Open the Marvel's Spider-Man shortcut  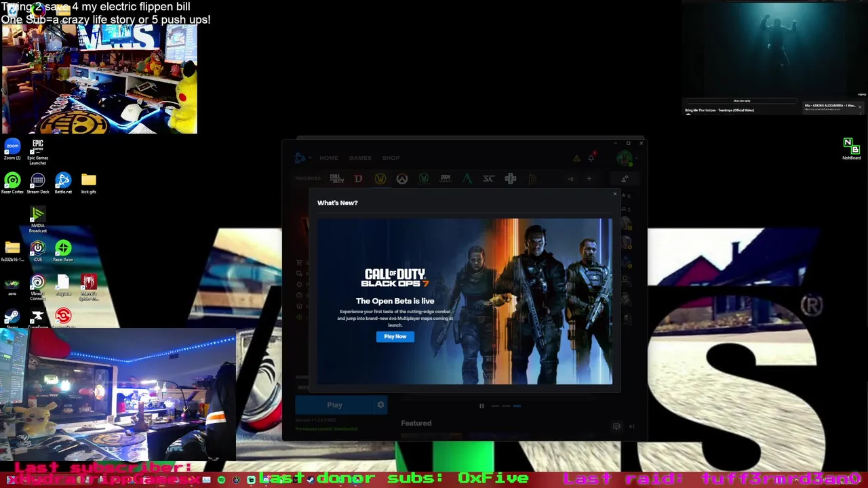[x=89, y=287]
